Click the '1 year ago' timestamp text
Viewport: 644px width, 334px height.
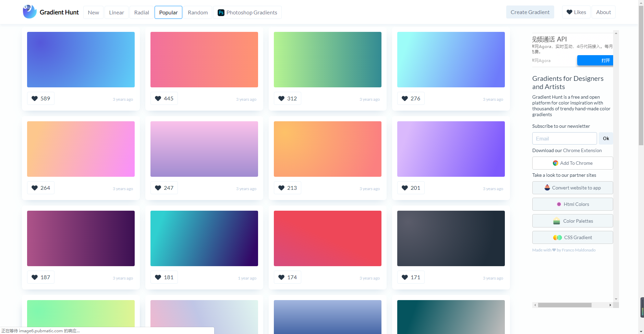pos(247,278)
